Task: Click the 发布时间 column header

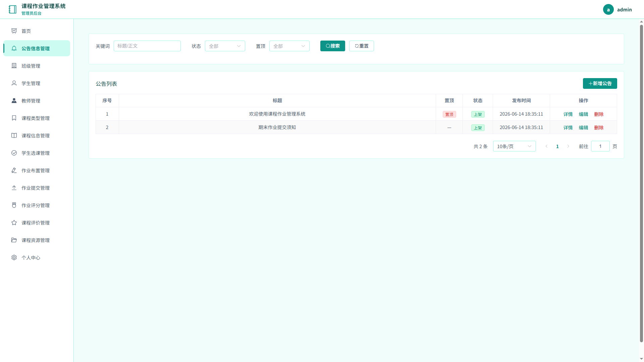Action: click(522, 101)
